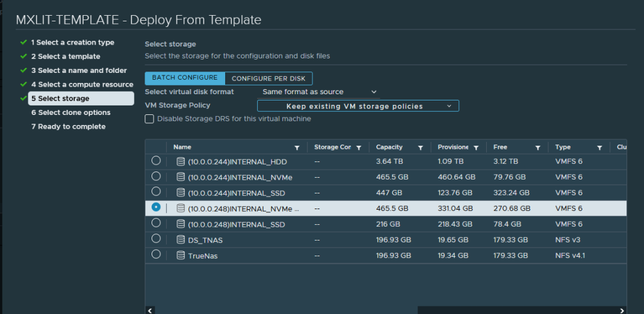Screen dimensions: 644x314
Task: Click the DS_TNAS datastore icon
Action: coord(181,240)
